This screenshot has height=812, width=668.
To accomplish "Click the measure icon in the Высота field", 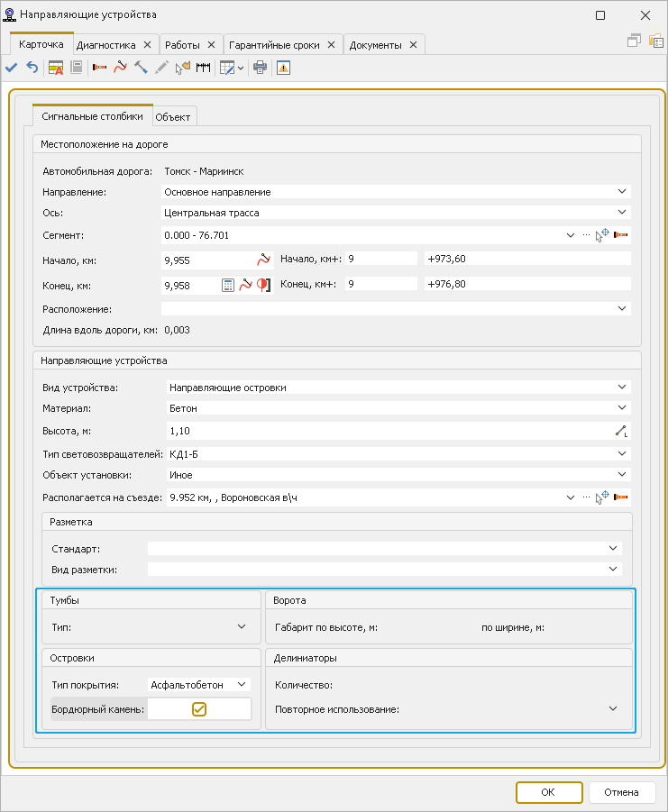I will coord(621,431).
